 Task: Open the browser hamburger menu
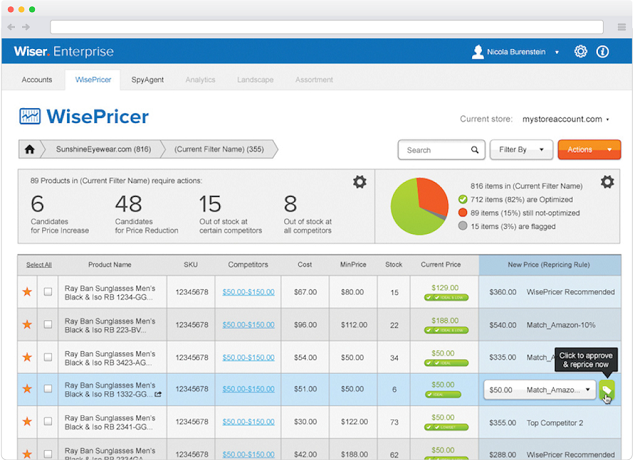[x=621, y=27]
